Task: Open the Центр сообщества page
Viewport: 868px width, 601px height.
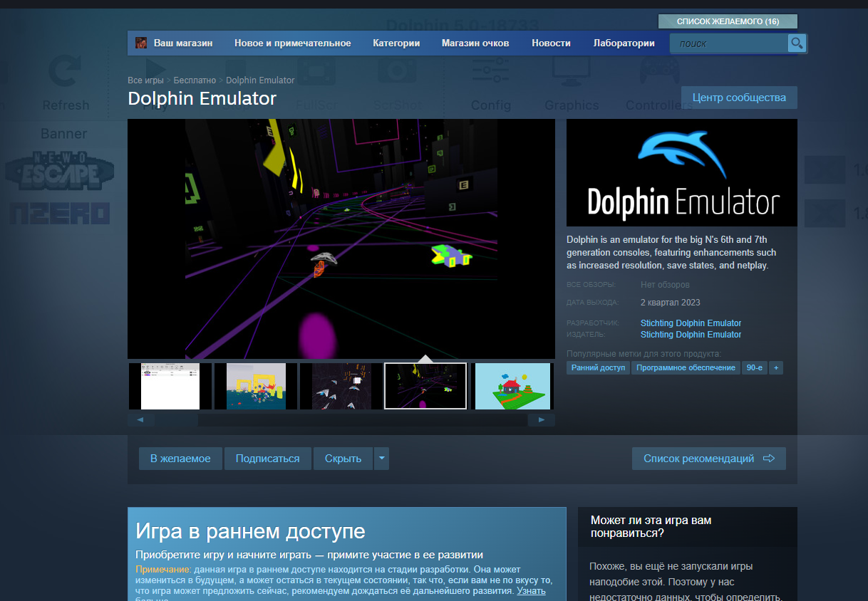Action: (x=739, y=98)
